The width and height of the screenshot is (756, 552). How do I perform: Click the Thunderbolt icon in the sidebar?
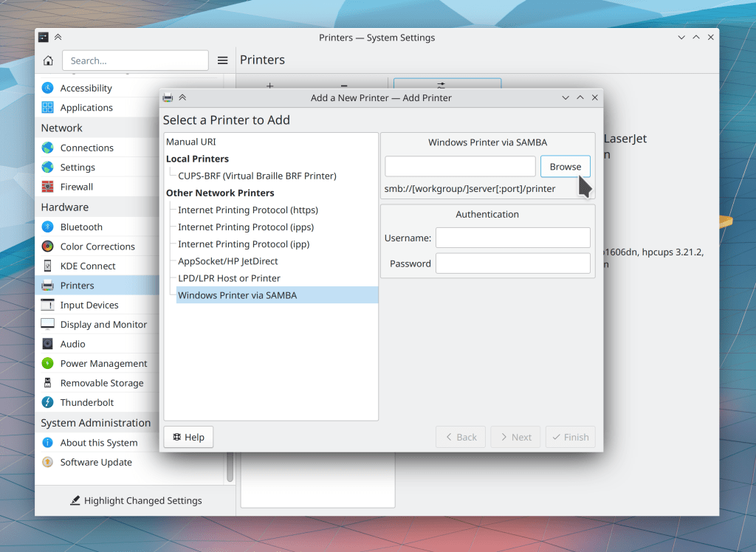click(x=48, y=403)
